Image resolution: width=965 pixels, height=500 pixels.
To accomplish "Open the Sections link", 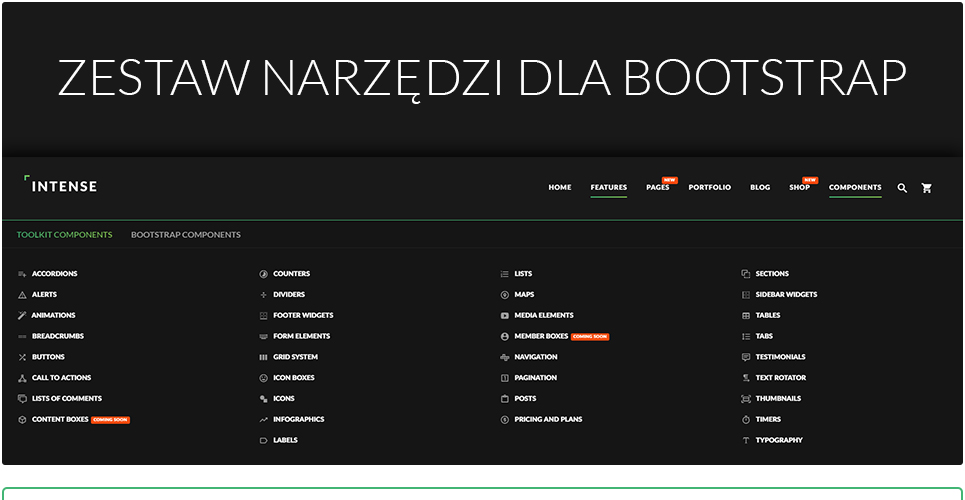I will (x=772, y=274).
